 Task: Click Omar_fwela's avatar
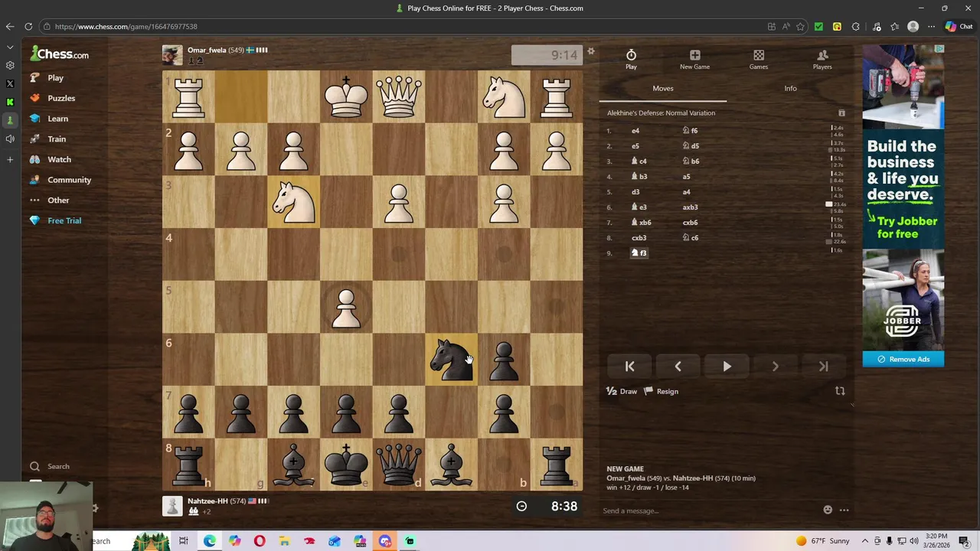(172, 55)
